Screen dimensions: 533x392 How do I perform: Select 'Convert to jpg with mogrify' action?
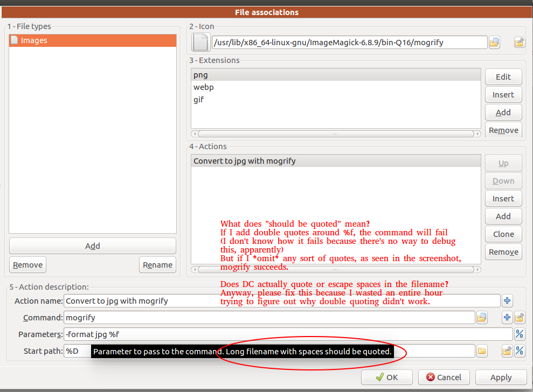coord(245,160)
